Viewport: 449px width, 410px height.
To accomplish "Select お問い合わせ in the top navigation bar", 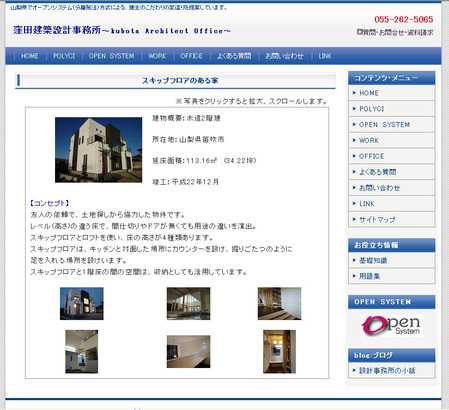I will tap(284, 56).
